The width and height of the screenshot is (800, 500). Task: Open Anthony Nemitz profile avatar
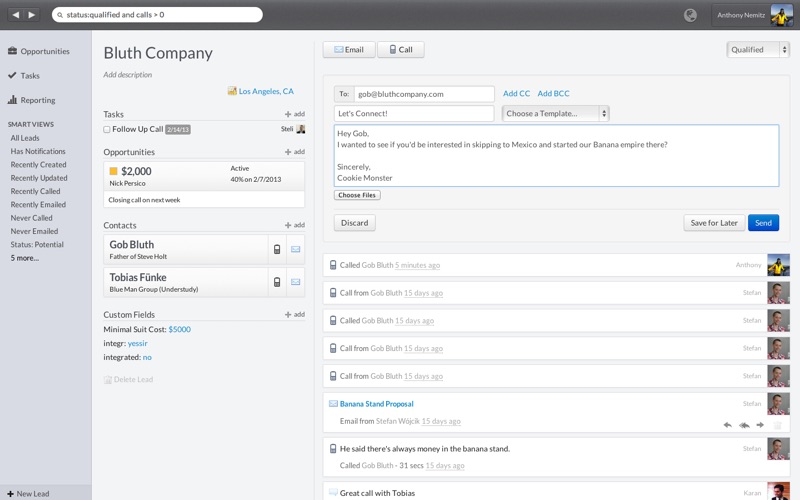pos(781,15)
